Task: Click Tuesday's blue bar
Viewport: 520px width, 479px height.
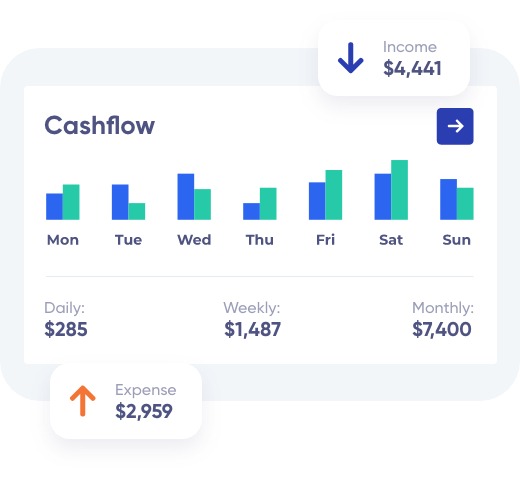Action: coord(120,202)
